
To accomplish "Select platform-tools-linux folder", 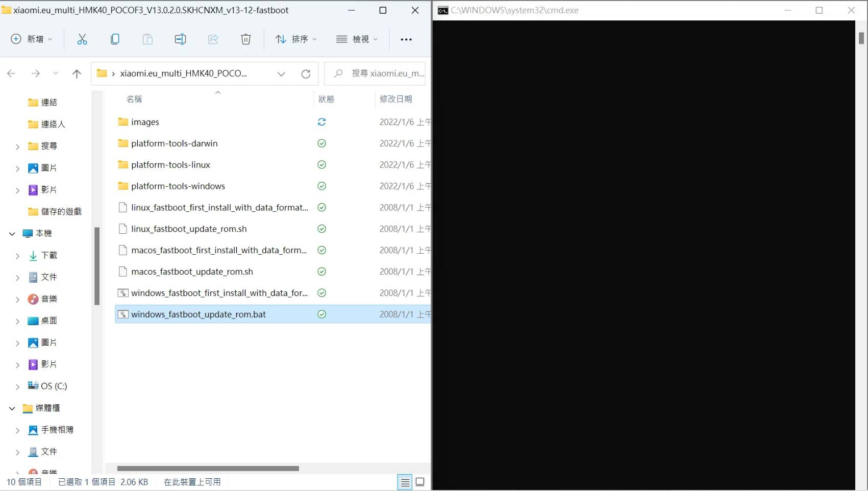I will (170, 165).
